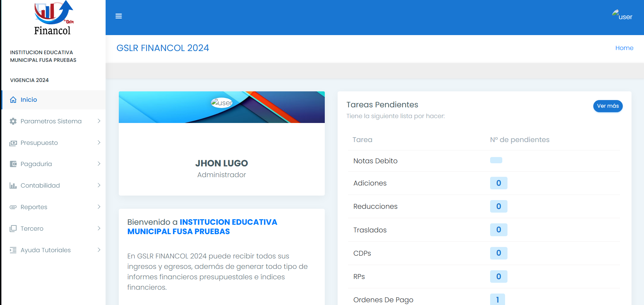
Task: Click the Contabilidad bar chart icon
Action: [13, 186]
